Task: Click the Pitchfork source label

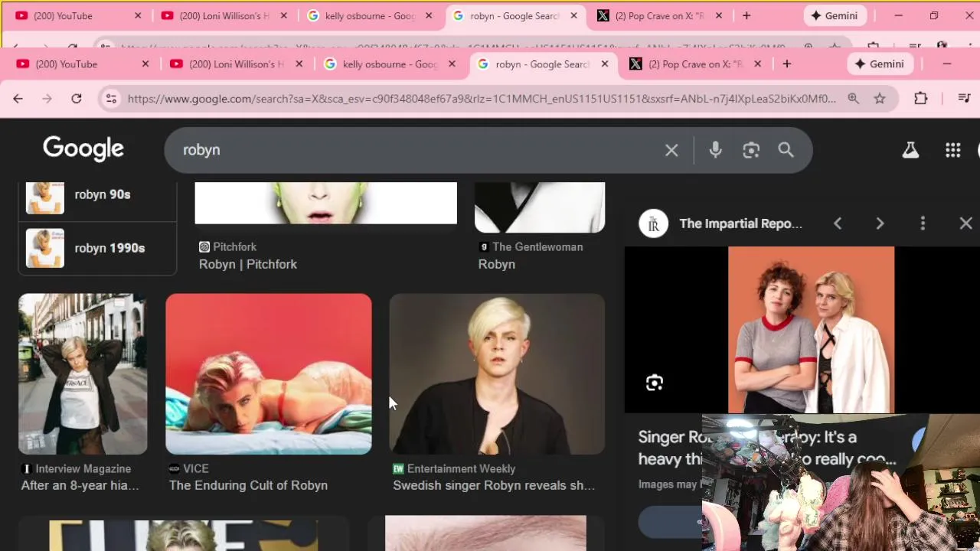Action: (234, 246)
